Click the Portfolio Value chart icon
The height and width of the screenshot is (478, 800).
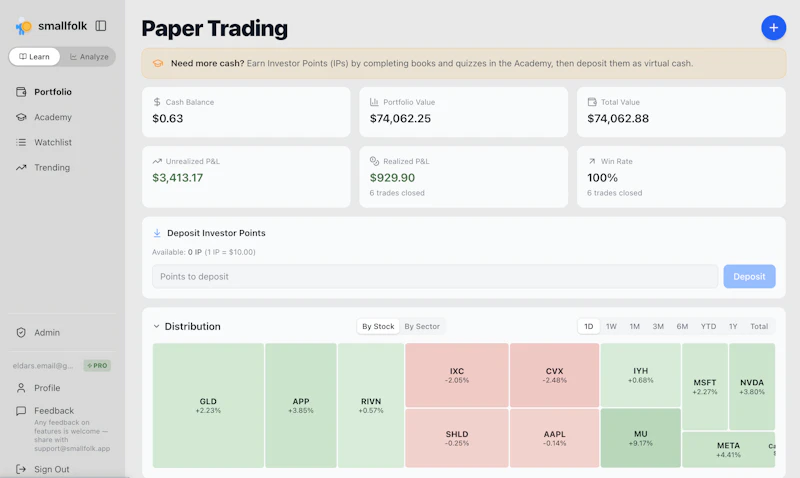tap(374, 102)
